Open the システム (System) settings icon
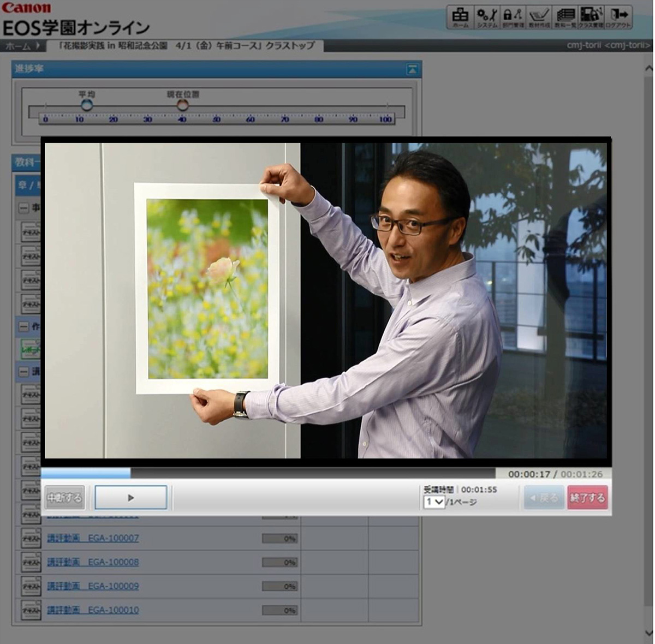This screenshot has height=644, width=655. coord(486,17)
